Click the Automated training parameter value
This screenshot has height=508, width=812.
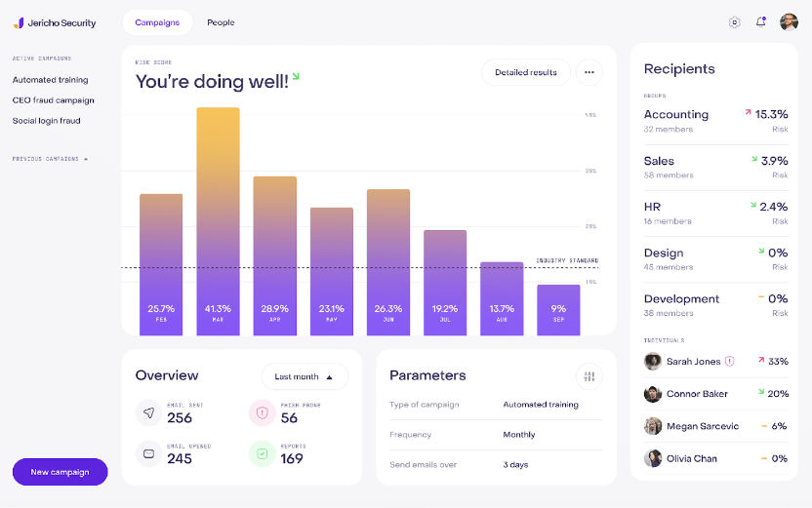tap(541, 405)
